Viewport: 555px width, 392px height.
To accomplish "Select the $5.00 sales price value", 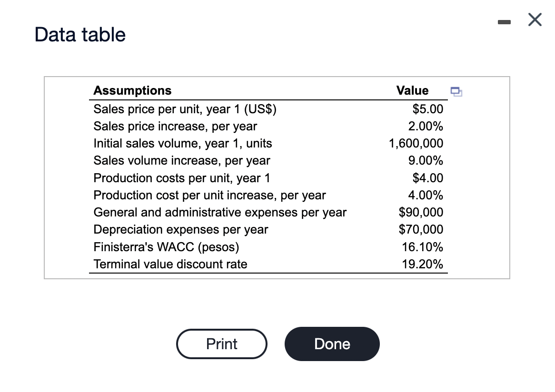I will tap(427, 109).
